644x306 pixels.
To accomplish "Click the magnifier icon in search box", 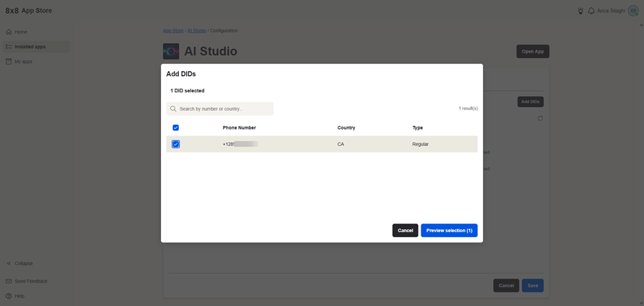I will coord(173,109).
